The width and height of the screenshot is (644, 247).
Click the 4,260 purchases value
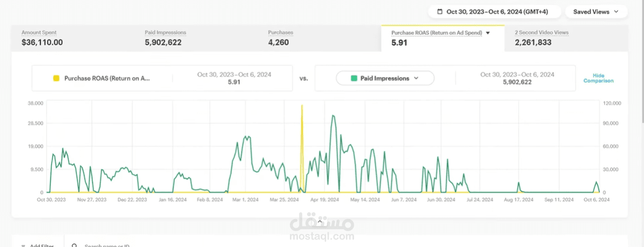tap(278, 42)
